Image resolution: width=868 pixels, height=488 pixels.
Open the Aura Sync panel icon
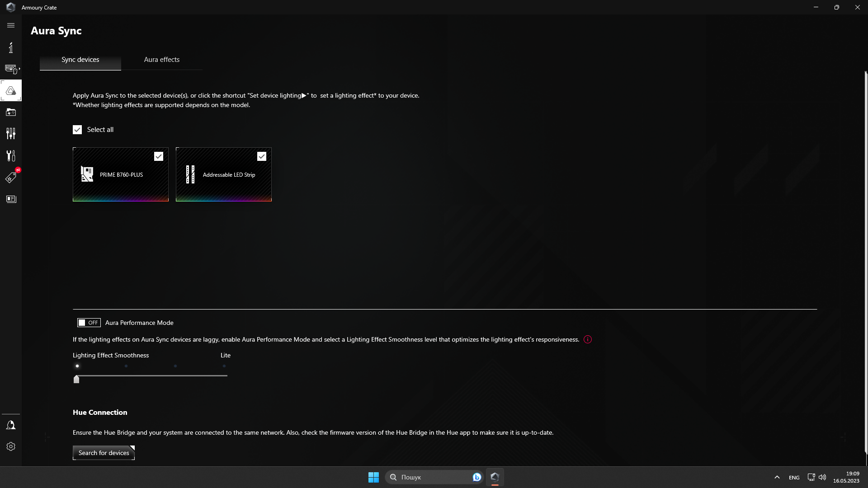click(x=11, y=90)
